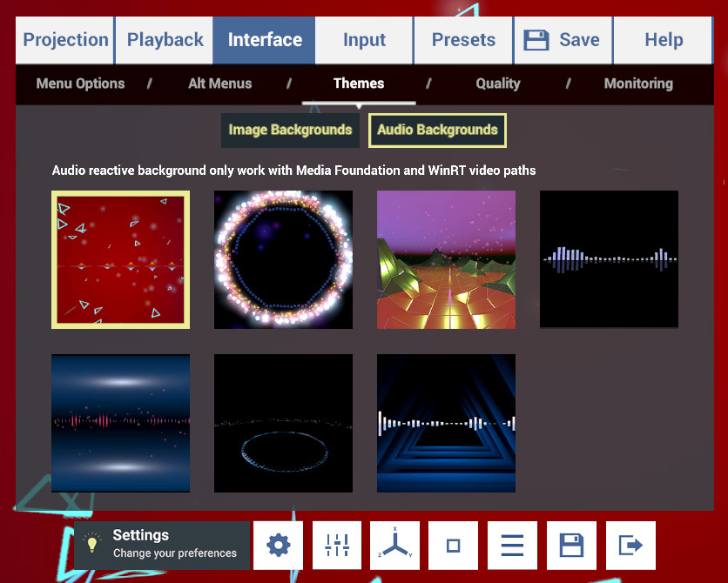
Task: Click the Save button in top bar
Action: pyautogui.click(x=563, y=40)
